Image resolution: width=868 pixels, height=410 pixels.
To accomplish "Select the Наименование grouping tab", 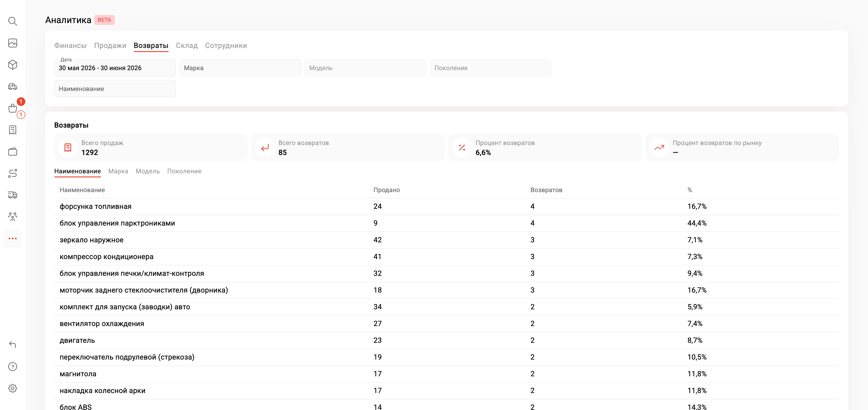I will [78, 171].
